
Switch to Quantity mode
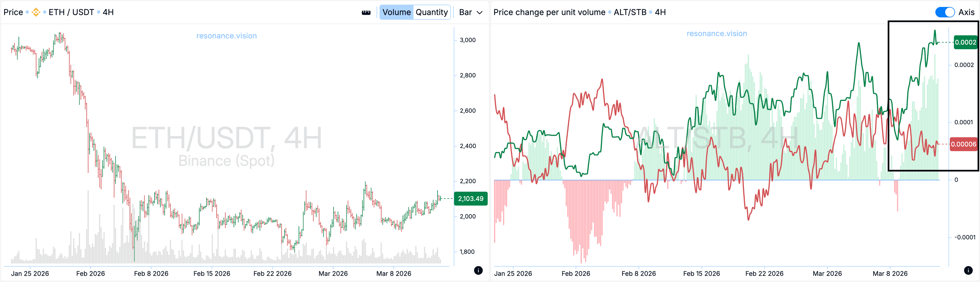coord(431,12)
